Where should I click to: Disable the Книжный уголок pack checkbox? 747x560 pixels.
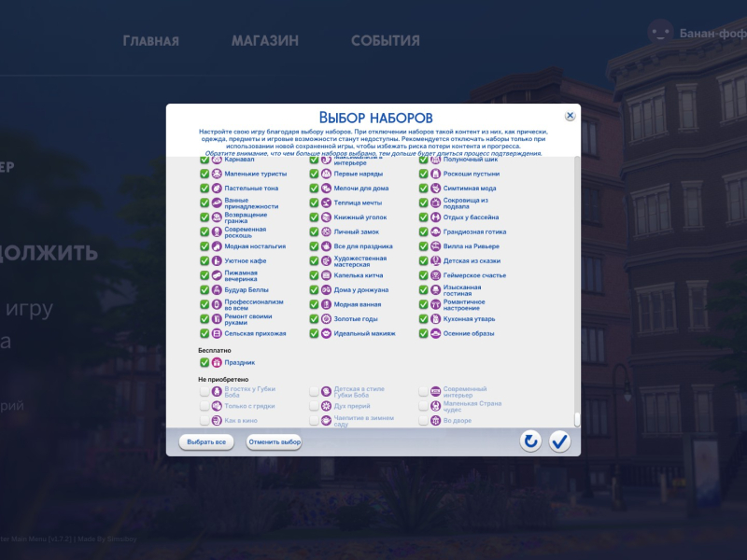click(x=314, y=217)
